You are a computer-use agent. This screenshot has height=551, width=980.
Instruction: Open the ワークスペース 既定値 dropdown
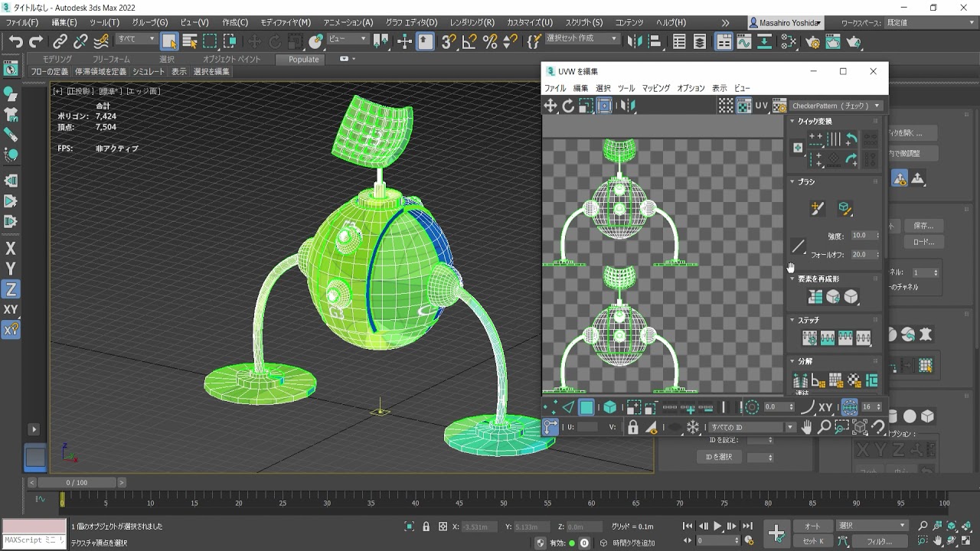pyautogui.click(x=930, y=22)
